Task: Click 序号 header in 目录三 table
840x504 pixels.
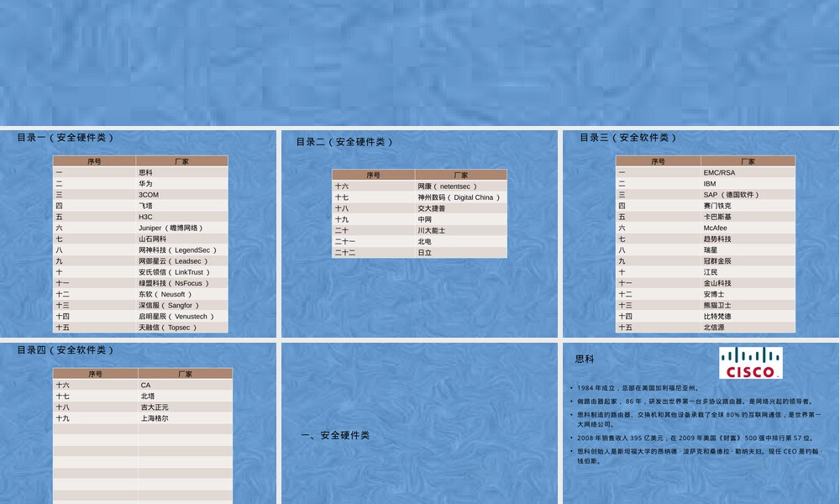Action: click(659, 161)
